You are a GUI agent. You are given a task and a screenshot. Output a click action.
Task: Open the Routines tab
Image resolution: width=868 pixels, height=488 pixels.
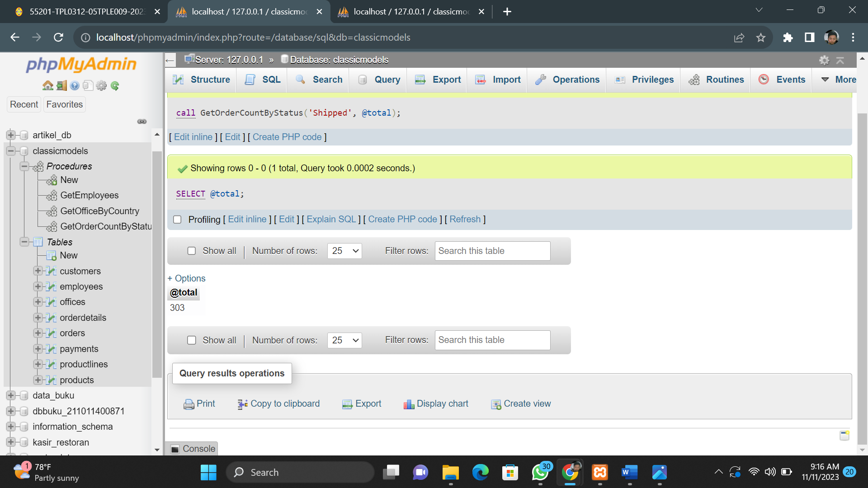click(x=716, y=80)
